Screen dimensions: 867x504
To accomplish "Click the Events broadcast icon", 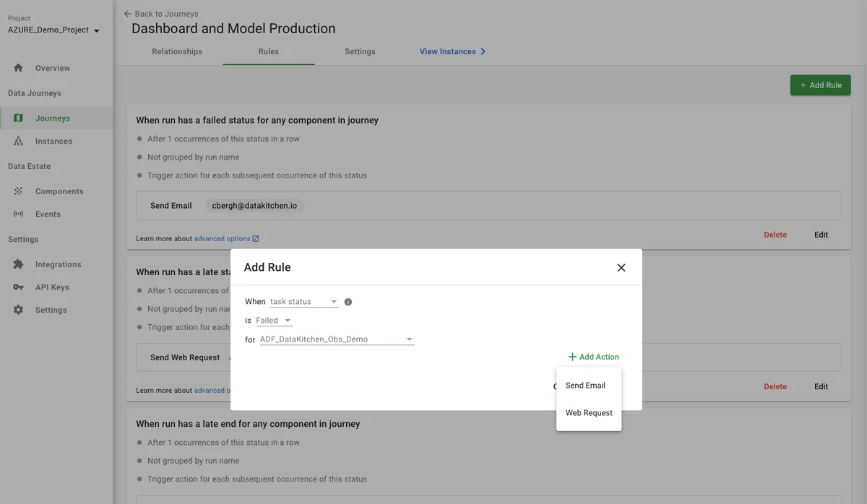I will [x=19, y=214].
